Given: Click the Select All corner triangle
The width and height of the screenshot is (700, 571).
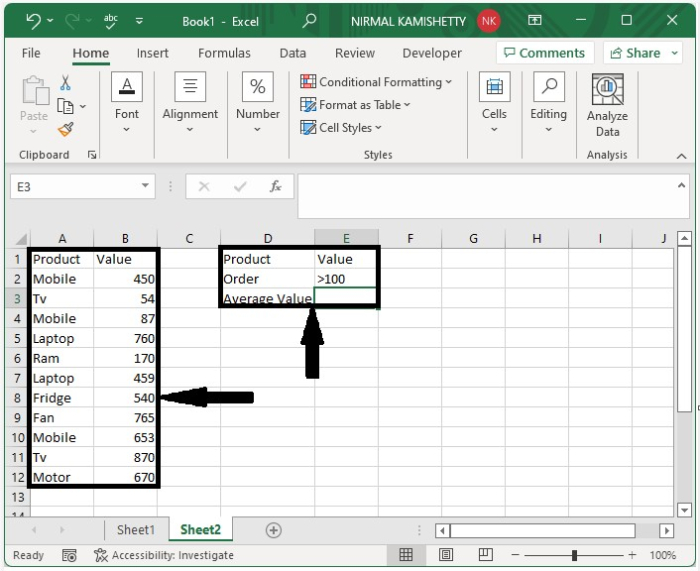Looking at the screenshot, I should click(20, 238).
